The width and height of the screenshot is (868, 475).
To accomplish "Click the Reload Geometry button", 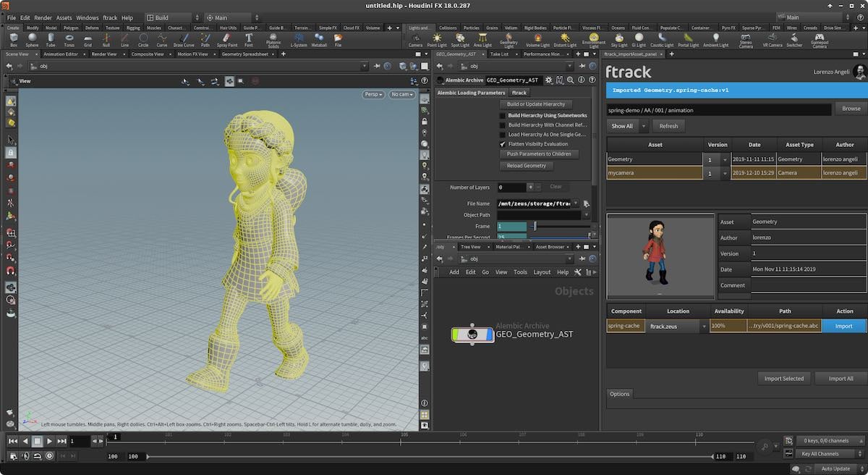I will (x=526, y=165).
